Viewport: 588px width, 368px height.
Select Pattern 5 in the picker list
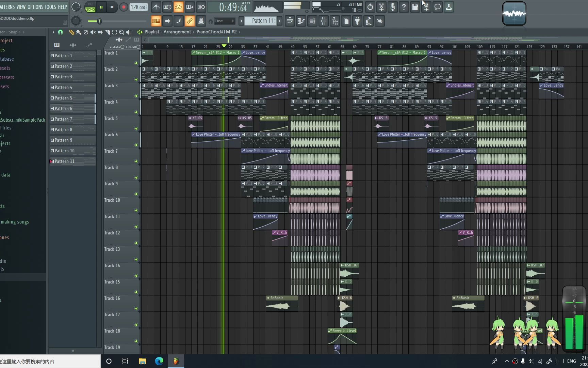(x=72, y=98)
